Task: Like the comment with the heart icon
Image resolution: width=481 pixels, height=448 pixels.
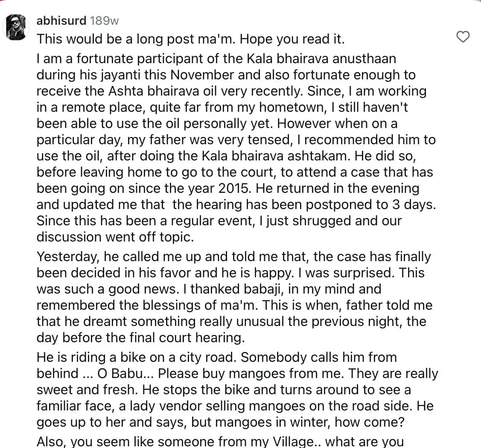Action: coord(463,37)
